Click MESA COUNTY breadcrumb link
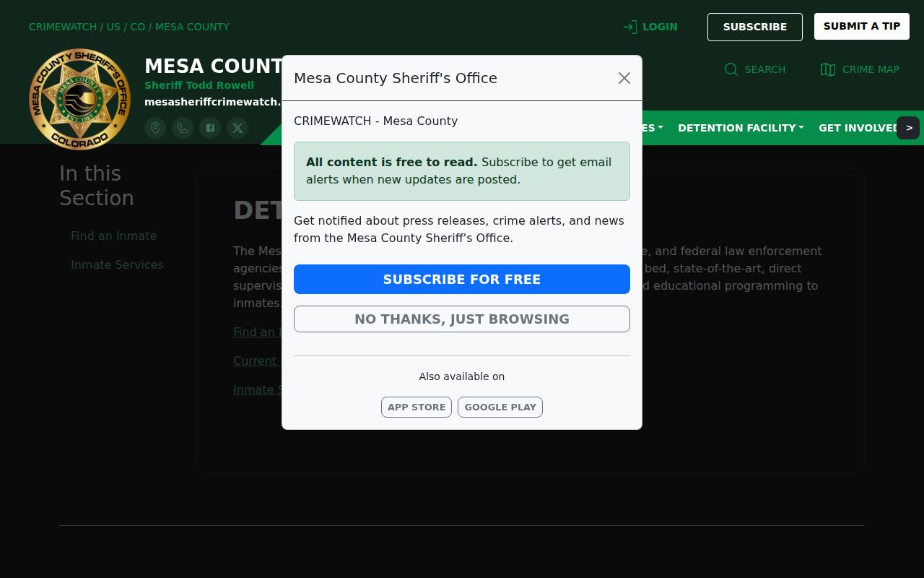 (x=192, y=27)
